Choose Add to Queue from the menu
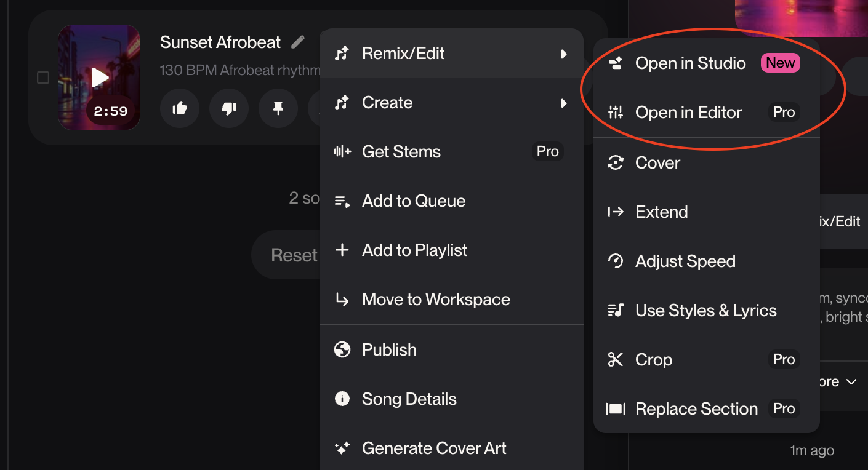Screen dimensions: 868x470 [x=414, y=201]
